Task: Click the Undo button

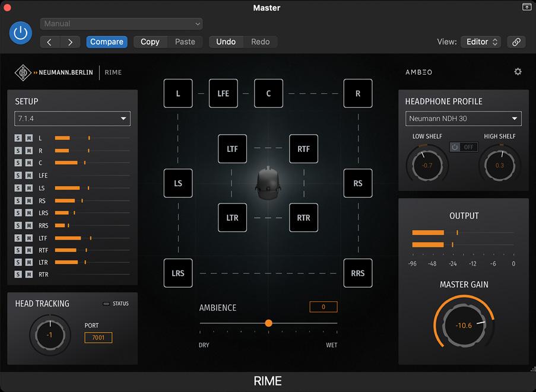Action: (226, 42)
